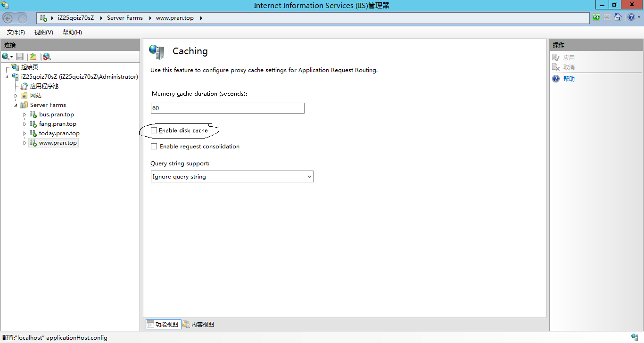The image size is (644, 343).
Task: Click the blue help question mark icon in the top toolbar
Action: [631, 17]
